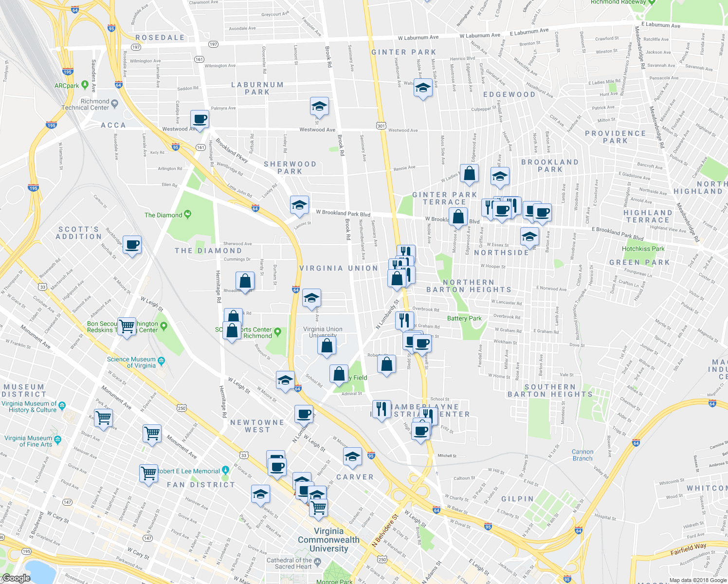Click the FAN DISTRICT label
The width and height of the screenshot is (728, 584).
coord(201,485)
